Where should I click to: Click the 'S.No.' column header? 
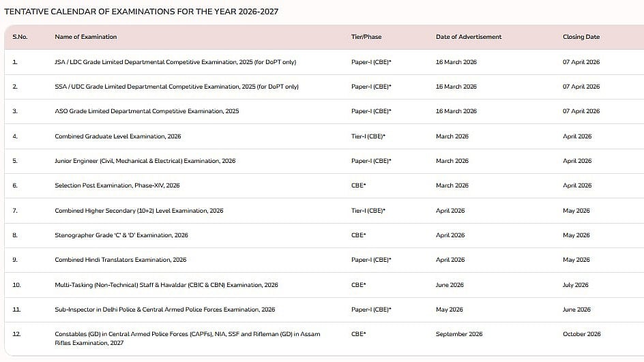[20, 37]
